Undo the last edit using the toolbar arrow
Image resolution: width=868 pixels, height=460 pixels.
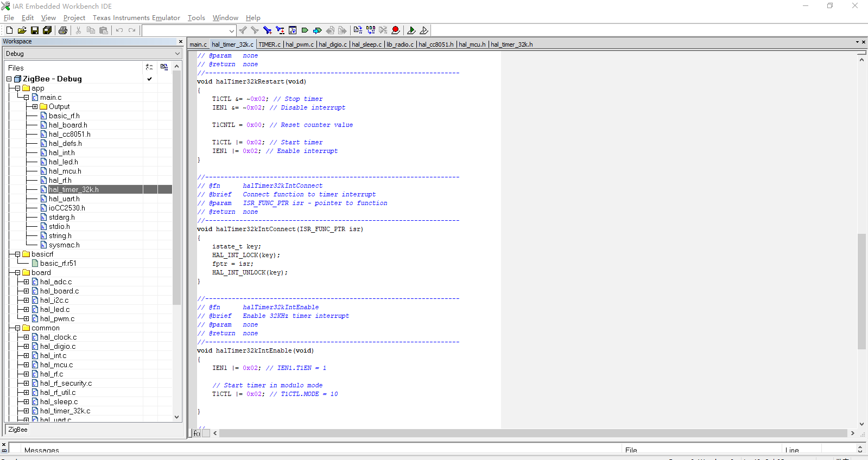pos(119,30)
